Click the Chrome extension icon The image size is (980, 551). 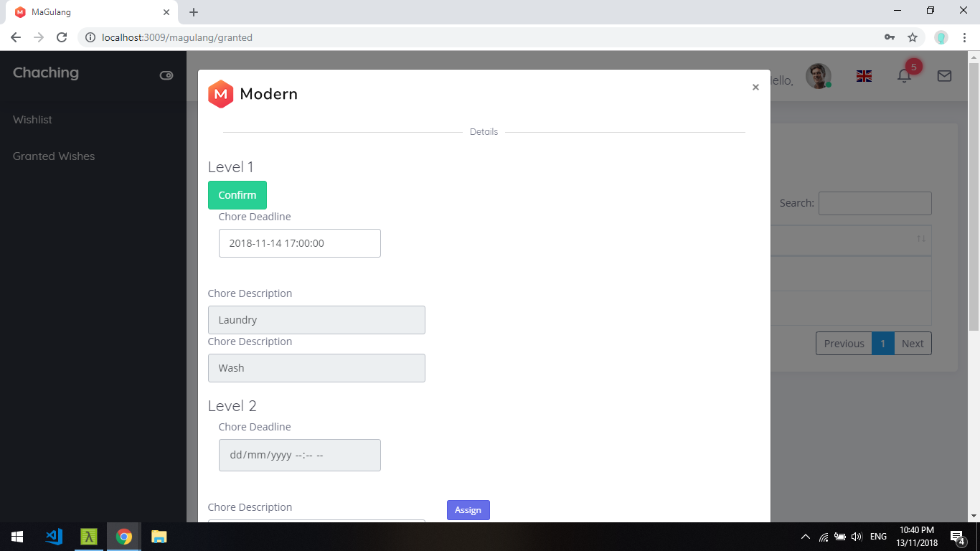tap(941, 37)
